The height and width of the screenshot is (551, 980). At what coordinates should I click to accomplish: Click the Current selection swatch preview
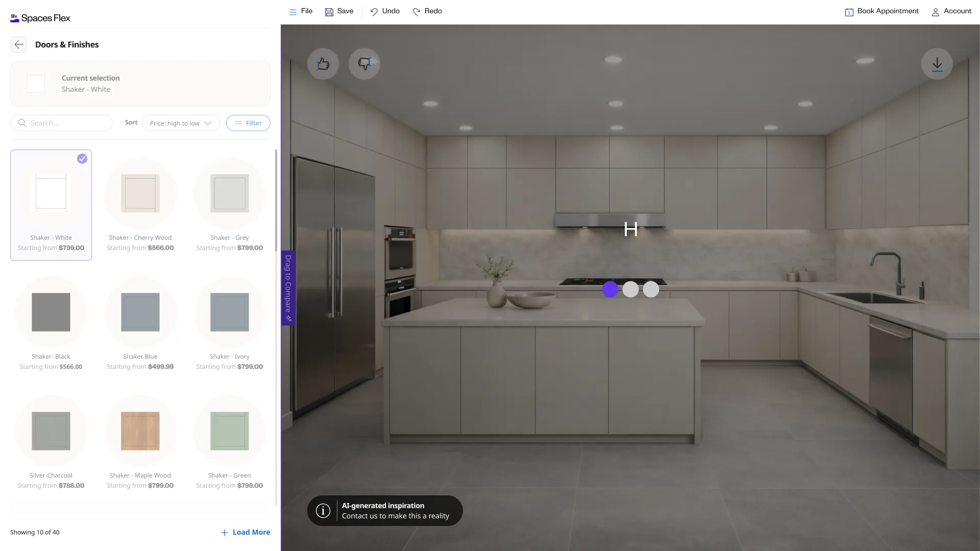(36, 84)
